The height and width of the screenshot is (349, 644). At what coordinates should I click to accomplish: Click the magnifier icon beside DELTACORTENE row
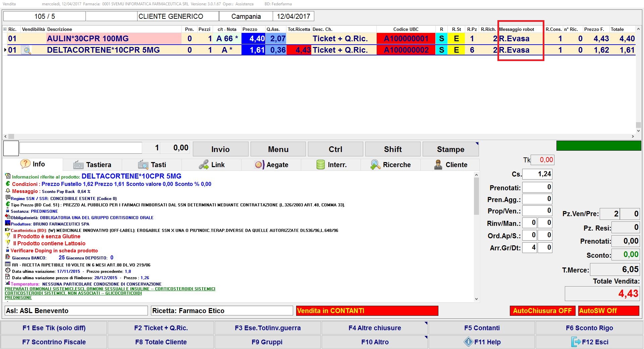(x=26, y=50)
